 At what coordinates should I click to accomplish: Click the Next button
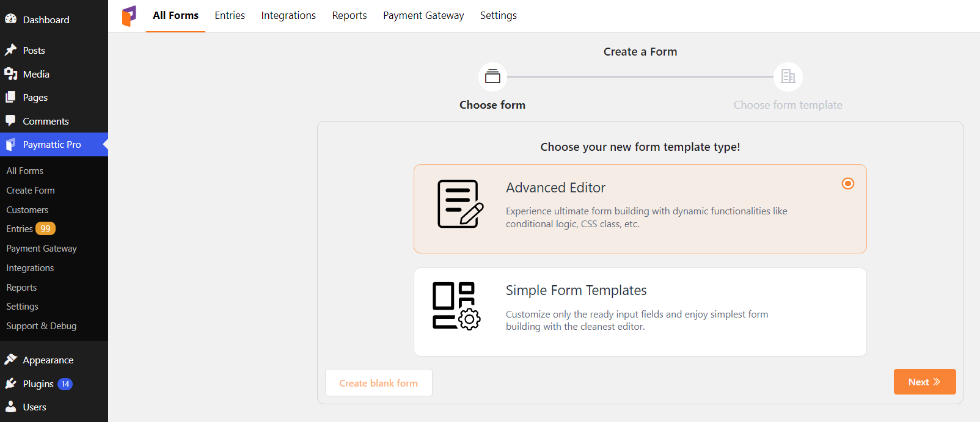924,381
